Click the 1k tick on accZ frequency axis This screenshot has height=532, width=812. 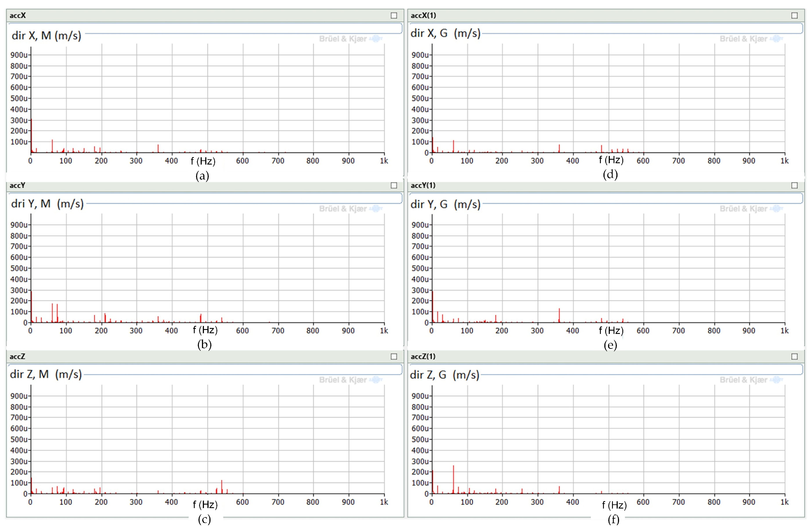point(384,502)
